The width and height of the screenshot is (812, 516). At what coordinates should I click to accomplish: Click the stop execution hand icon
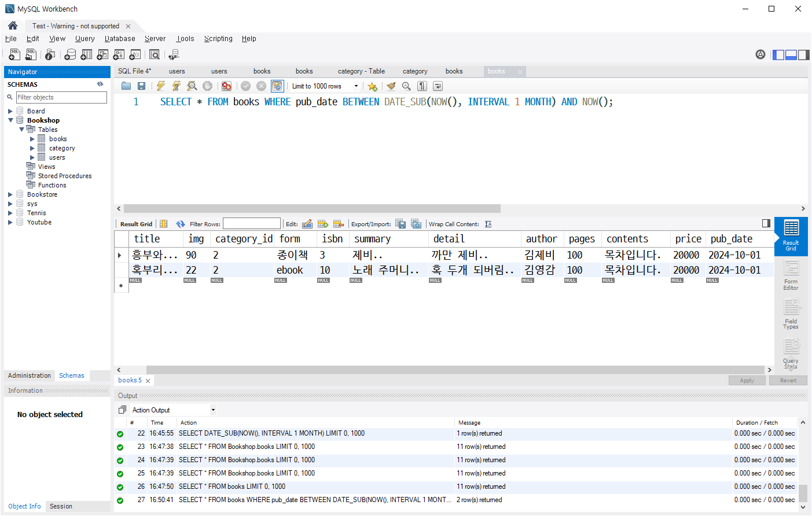tap(207, 86)
